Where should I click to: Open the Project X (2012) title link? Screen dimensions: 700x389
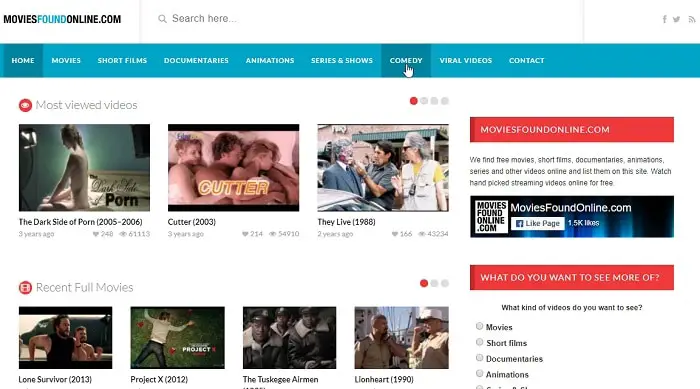[159, 380]
